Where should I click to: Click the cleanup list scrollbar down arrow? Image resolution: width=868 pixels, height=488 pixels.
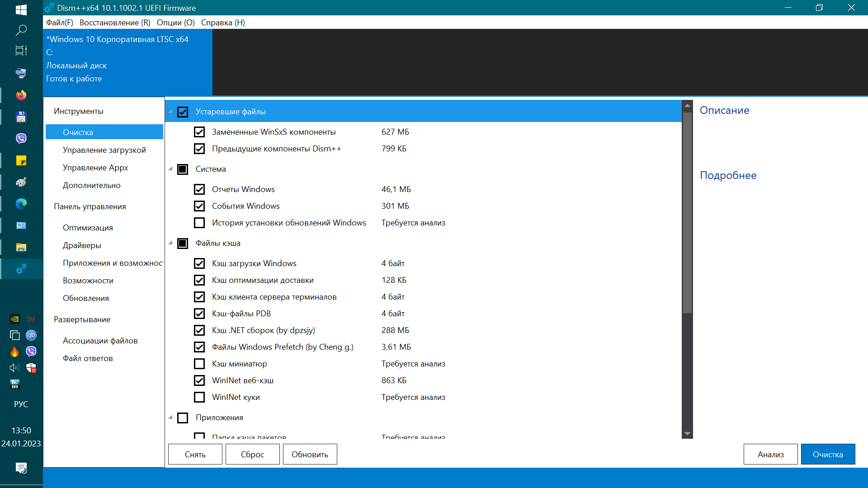(687, 434)
